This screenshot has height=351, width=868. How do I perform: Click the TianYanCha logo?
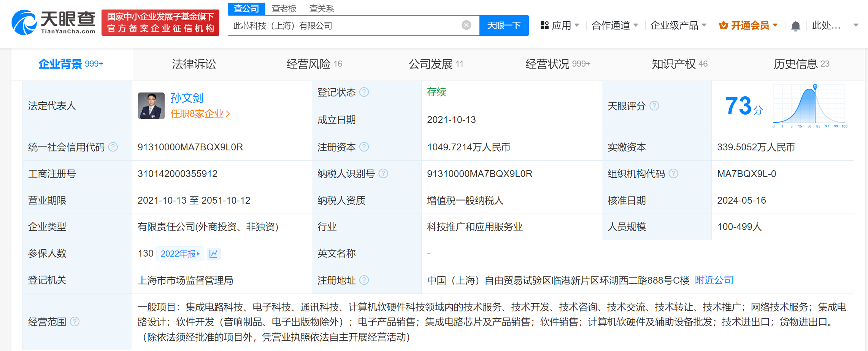[54, 22]
